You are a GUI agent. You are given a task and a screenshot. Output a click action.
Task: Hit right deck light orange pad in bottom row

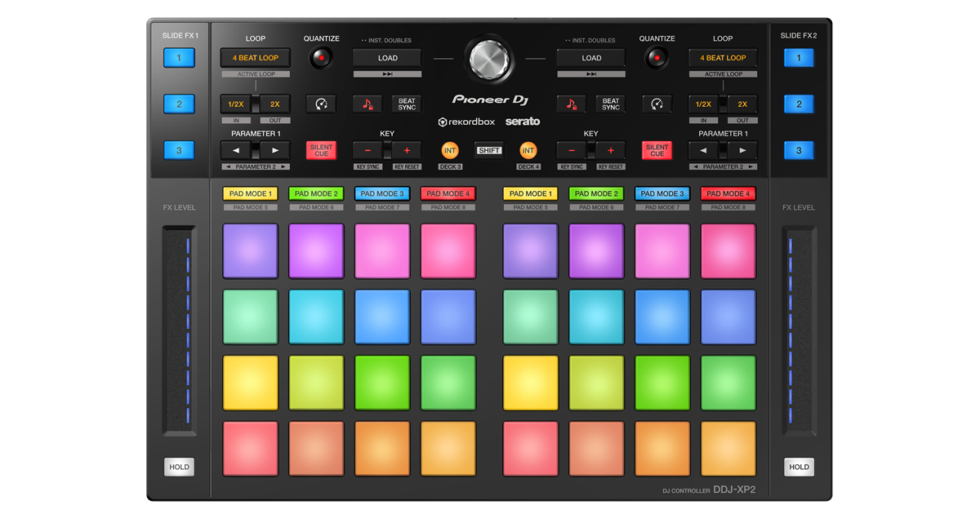point(728,449)
